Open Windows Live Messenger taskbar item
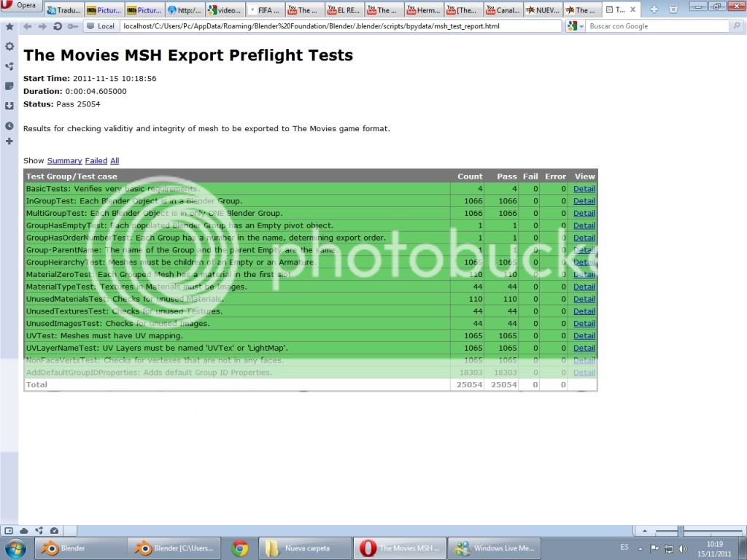Screen dimensions: 747x560 pos(495,548)
